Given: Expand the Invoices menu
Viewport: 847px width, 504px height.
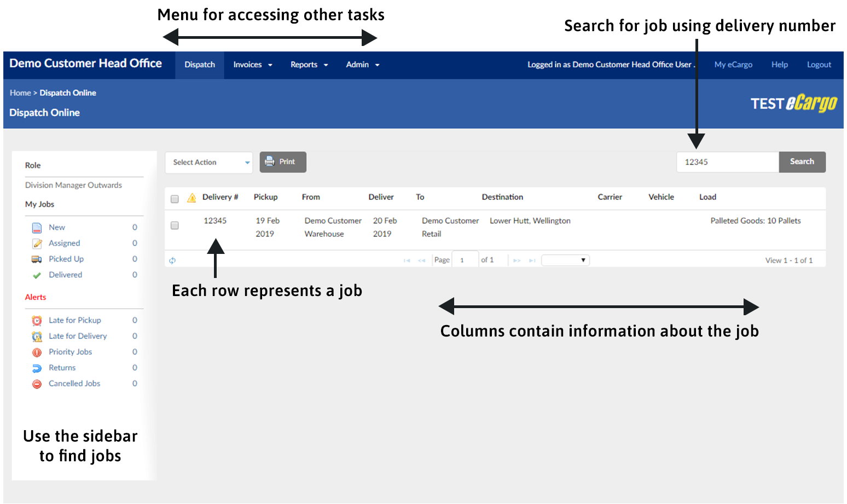Looking at the screenshot, I should (253, 65).
